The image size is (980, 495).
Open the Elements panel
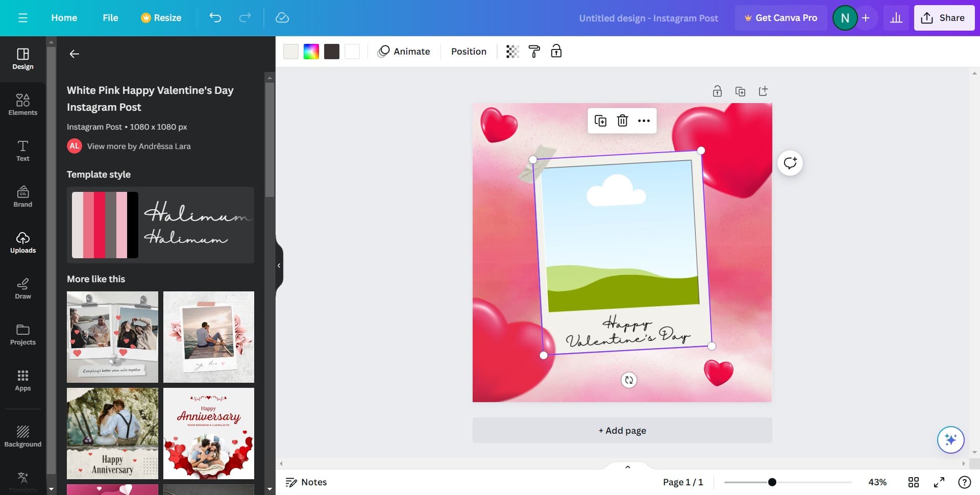pyautogui.click(x=22, y=105)
